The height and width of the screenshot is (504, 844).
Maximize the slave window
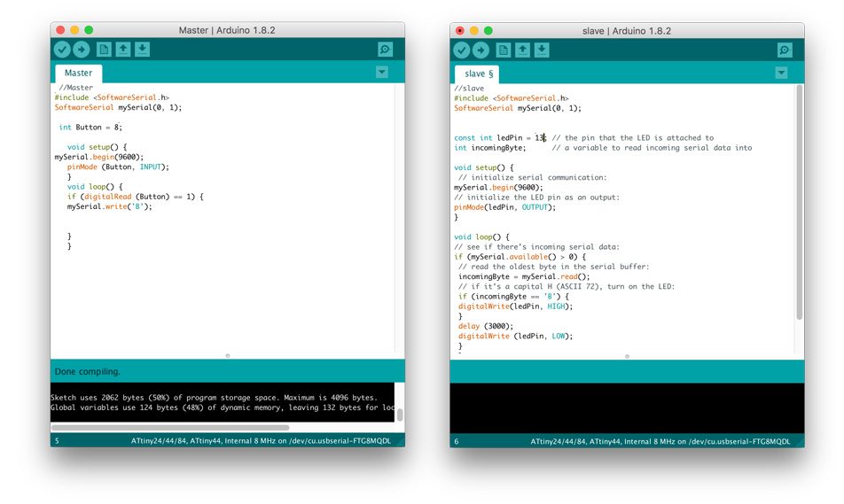[x=488, y=31]
